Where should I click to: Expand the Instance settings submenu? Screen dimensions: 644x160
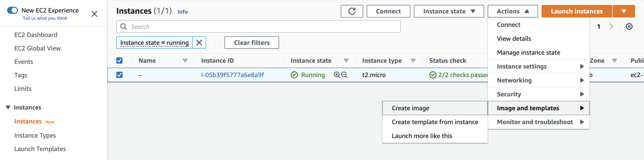539,66
